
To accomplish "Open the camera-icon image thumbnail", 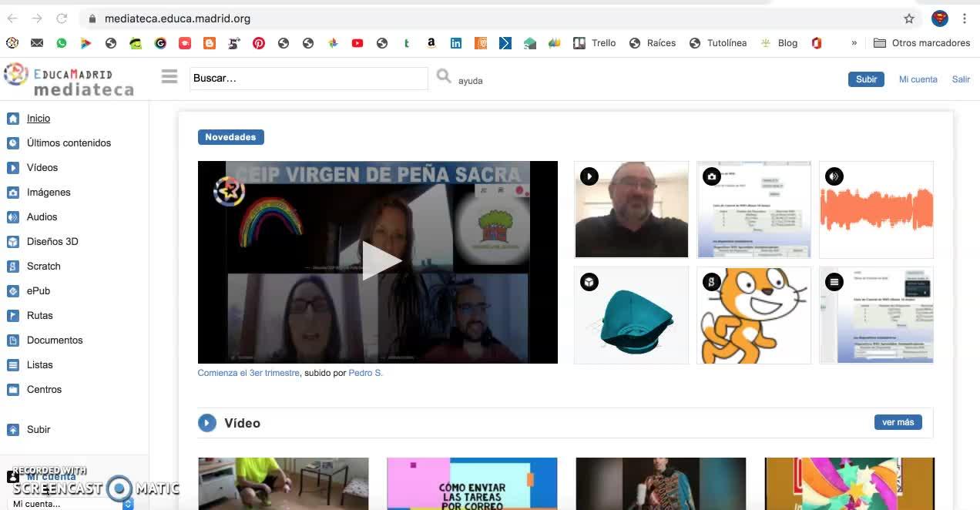I will pyautogui.click(x=753, y=210).
